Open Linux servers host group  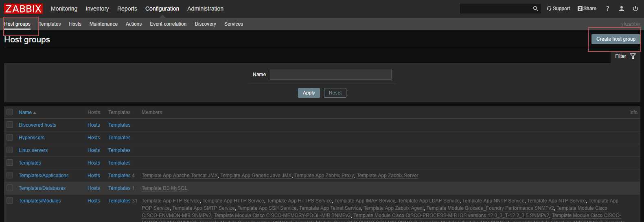point(33,150)
